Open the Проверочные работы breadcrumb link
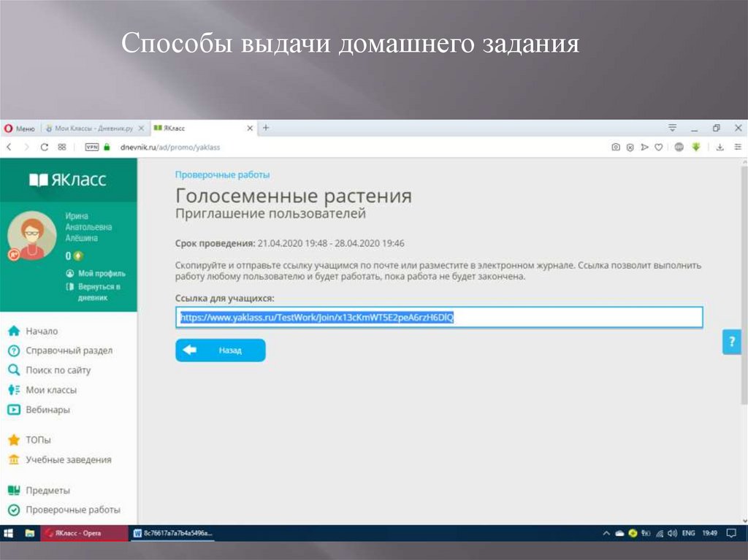The width and height of the screenshot is (748, 560). (x=222, y=174)
